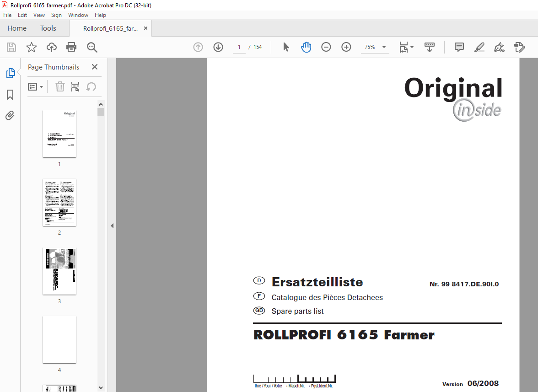The image size is (538, 392).
Task: Click the page number input field
Action: (239, 47)
